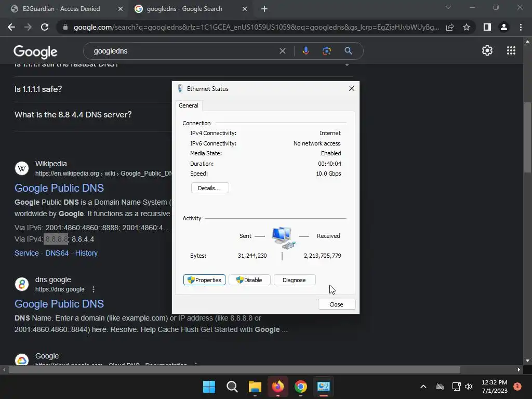This screenshot has height=399, width=532.
Task: Submit search with magnifier icon
Action: [348, 51]
